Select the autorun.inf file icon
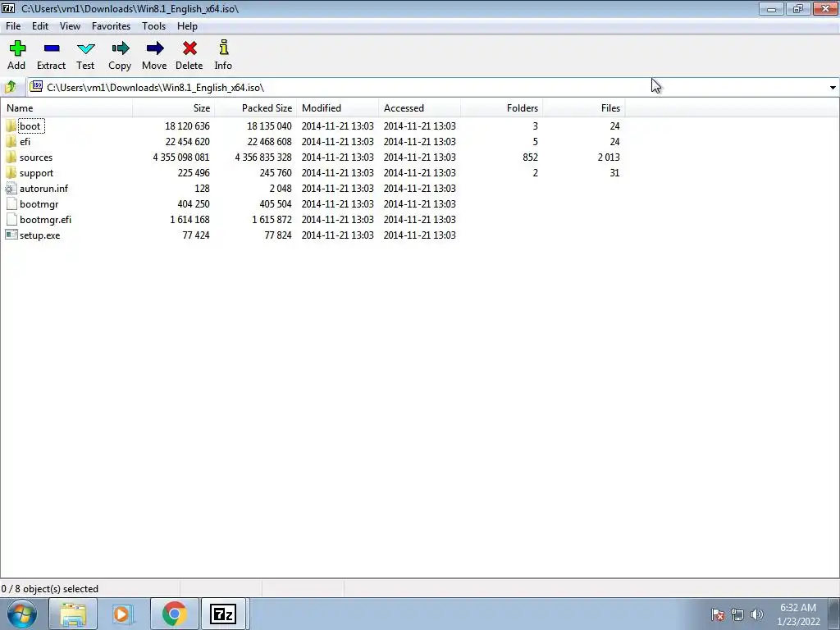This screenshot has width=840, height=630. pyautogui.click(x=11, y=188)
